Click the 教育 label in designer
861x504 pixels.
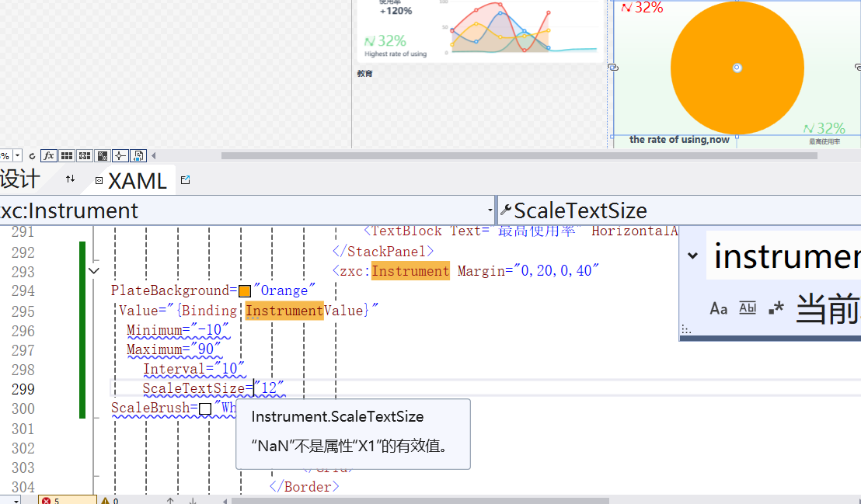point(364,74)
